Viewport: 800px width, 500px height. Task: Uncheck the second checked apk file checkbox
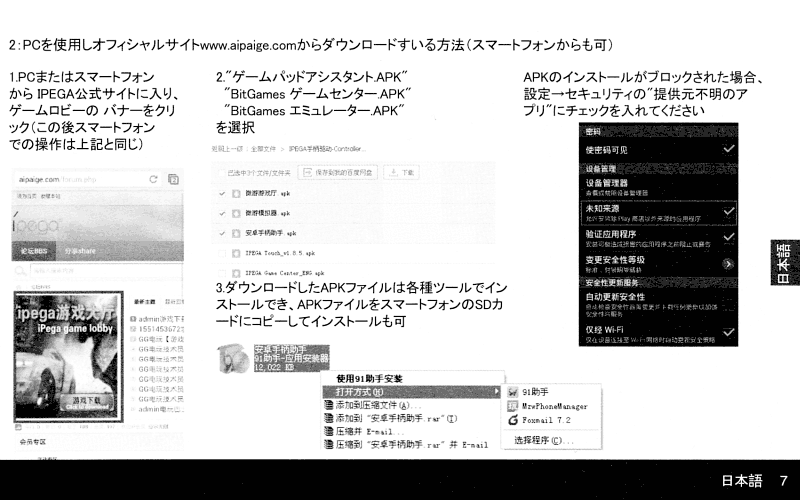point(222,213)
